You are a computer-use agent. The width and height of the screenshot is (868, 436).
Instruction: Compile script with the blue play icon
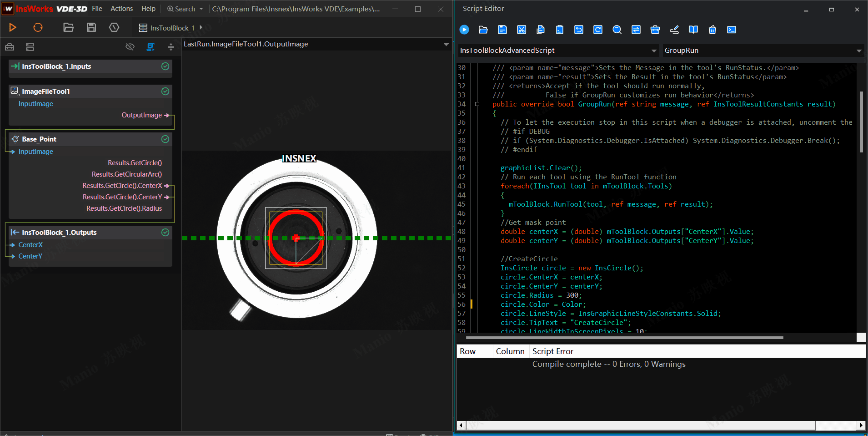click(464, 30)
